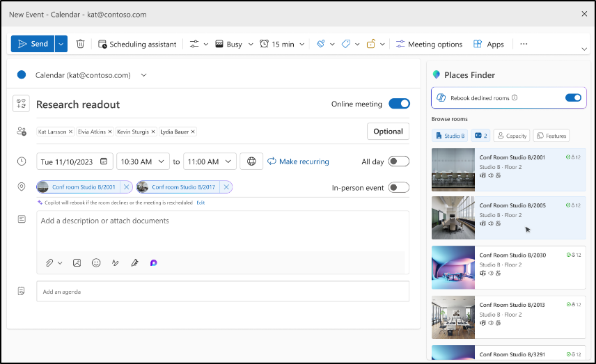Expand the Send options dropdown arrow
596x364 pixels.
(x=61, y=44)
